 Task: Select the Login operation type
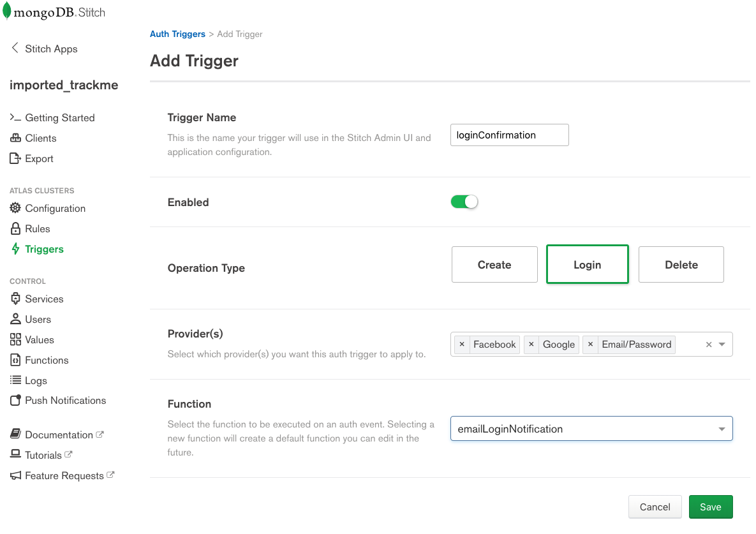coord(587,264)
